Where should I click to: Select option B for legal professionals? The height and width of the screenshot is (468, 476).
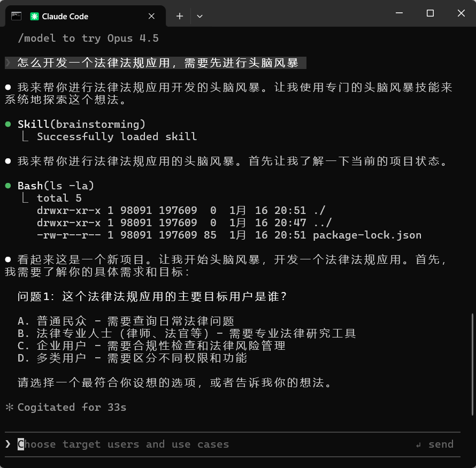(134, 333)
